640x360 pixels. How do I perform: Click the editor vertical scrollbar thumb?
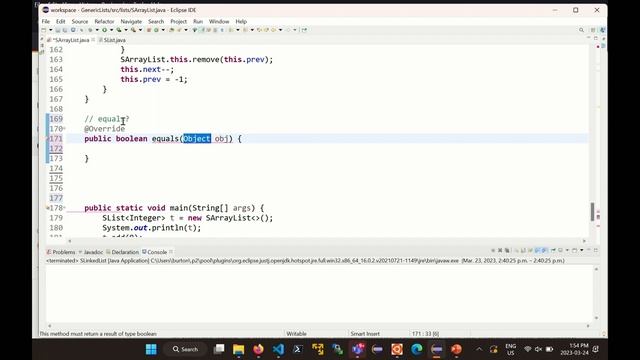(x=592, y=211)
